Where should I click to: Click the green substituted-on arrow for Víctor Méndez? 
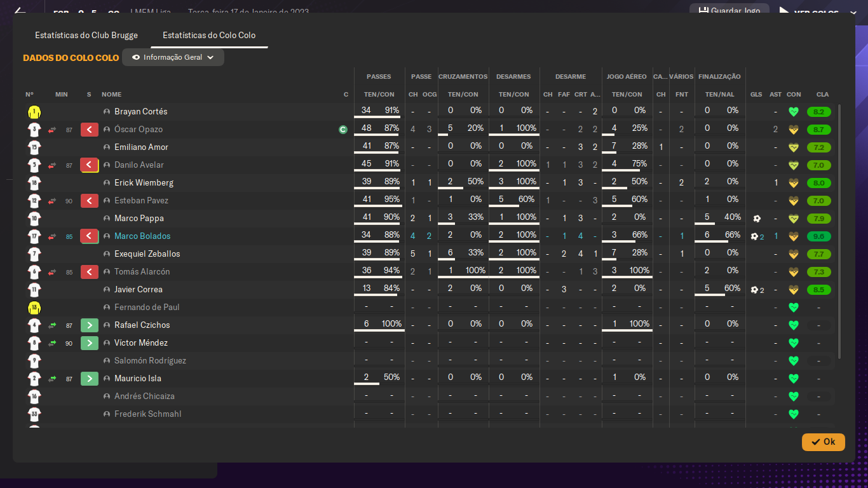90,343
